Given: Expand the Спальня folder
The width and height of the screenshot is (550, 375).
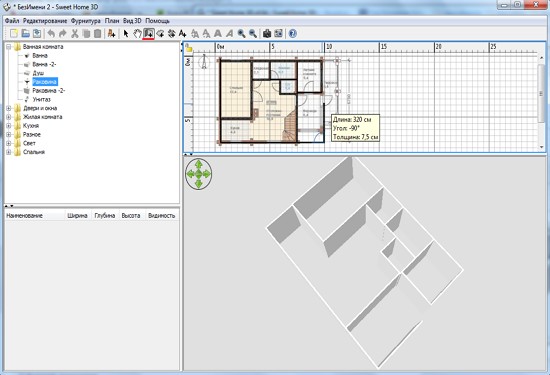Looking at the screenshot, I should click(x=9, y=152).
